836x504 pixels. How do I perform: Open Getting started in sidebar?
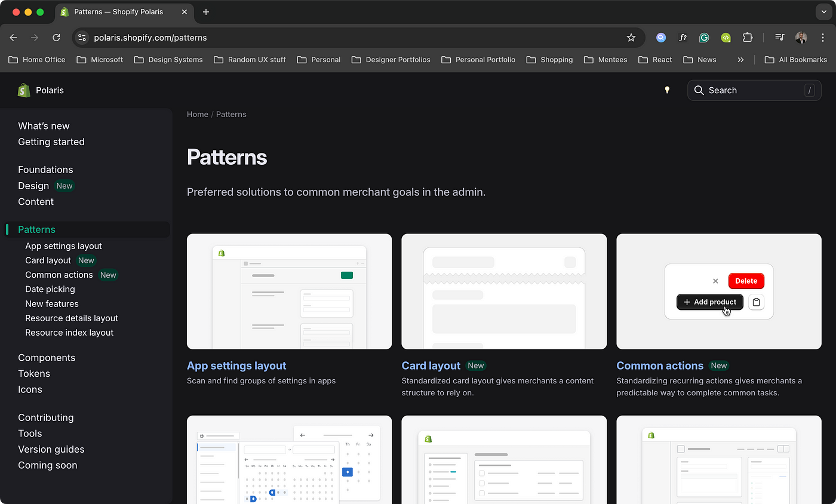(x=51, y=142)
